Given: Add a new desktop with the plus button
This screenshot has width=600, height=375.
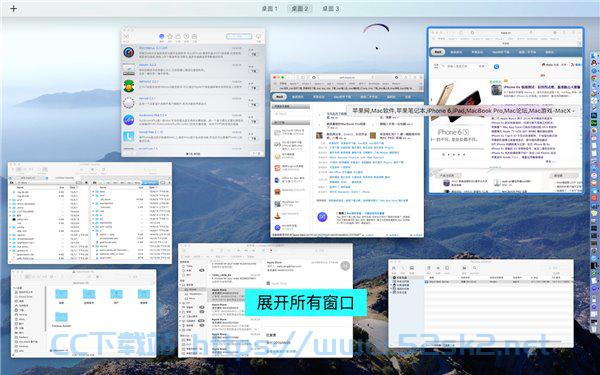Looking at the screenshot, I should tap(13, 8).
